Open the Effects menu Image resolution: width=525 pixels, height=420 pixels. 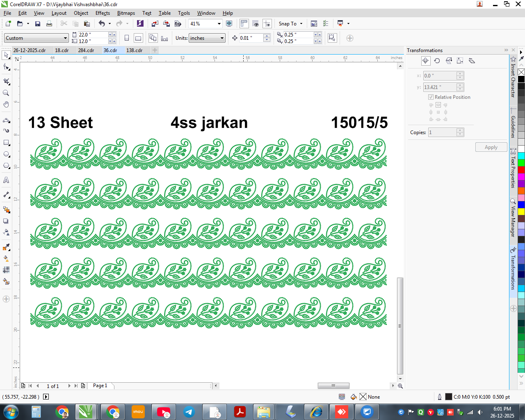pos(103,13)
